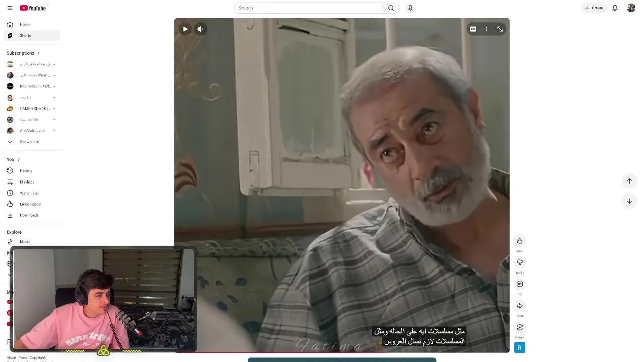
Task: Expand Show more subscriptions
Action: click(x=31, y=142)
